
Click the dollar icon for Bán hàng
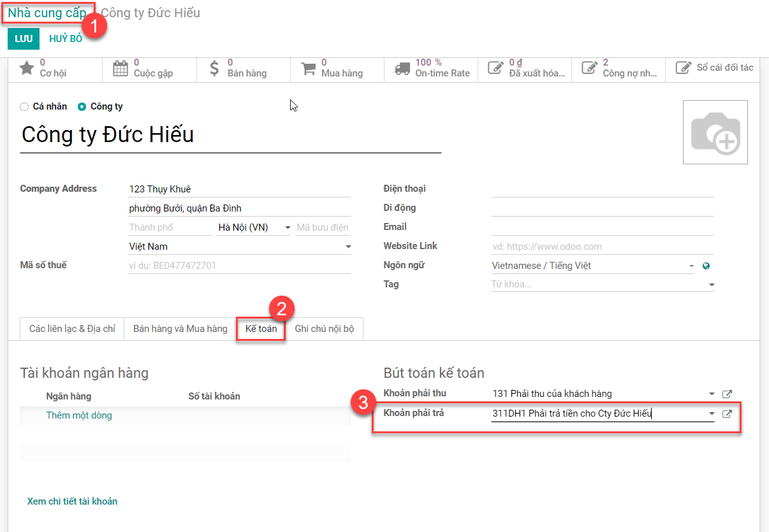[214, 68]
